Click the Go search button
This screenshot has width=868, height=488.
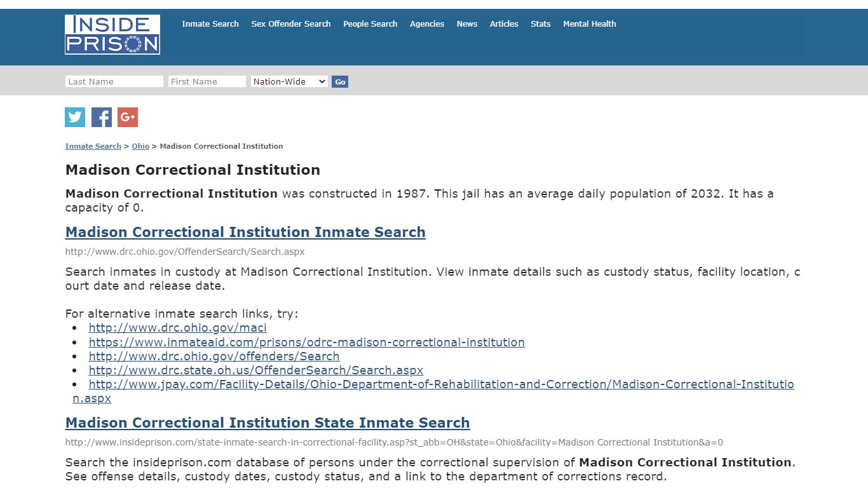pos(340,81)
